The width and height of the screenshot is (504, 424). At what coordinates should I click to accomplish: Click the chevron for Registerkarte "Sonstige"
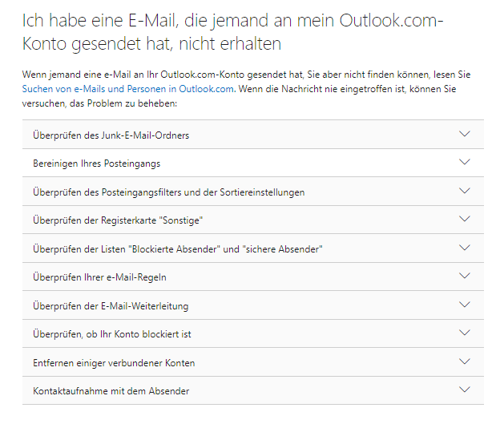pyautogui.click(x=465, y=219)
